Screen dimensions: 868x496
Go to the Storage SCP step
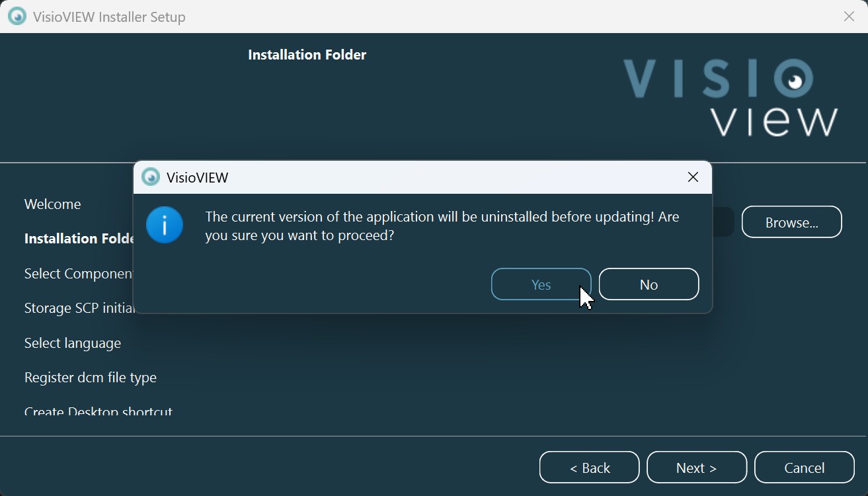(x=79, y=308)
